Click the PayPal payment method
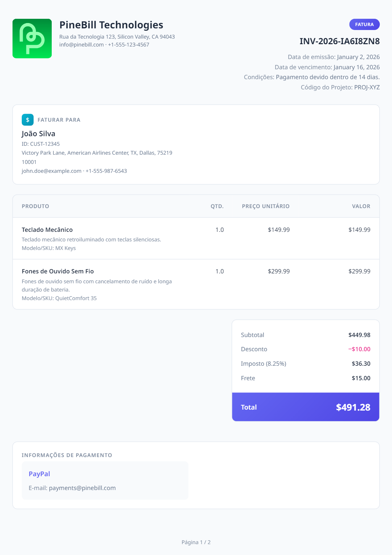Viewport: 392px width, 555px height. tap(39, 474)
